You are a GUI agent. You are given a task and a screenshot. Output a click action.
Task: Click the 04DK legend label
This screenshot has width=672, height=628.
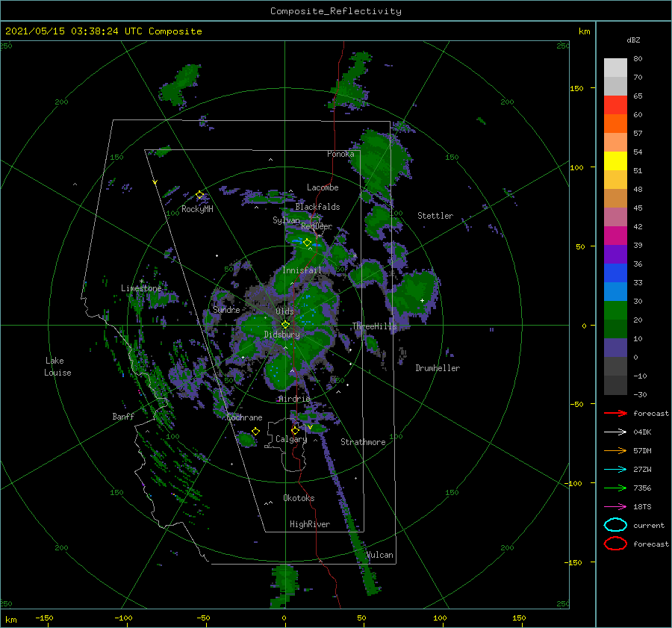tap(642, 432)
